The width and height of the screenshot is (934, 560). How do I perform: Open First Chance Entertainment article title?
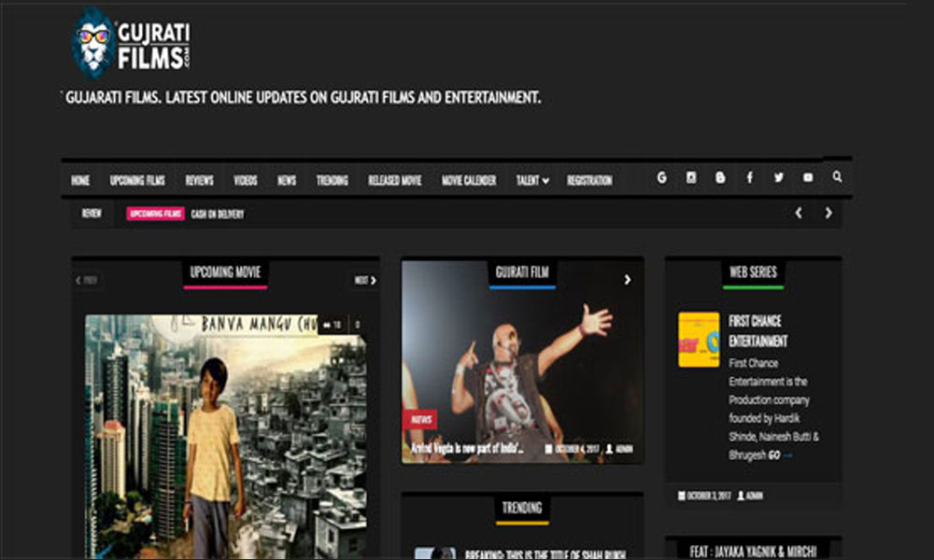[x=757, y=330]
